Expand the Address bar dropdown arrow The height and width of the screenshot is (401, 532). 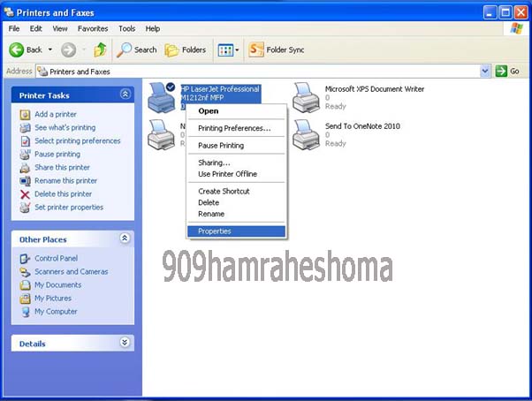(x=485, y=72)
